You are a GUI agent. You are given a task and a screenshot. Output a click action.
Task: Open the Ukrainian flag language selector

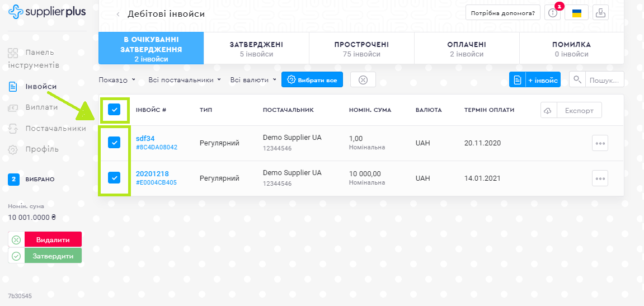(x=576, y=13)
